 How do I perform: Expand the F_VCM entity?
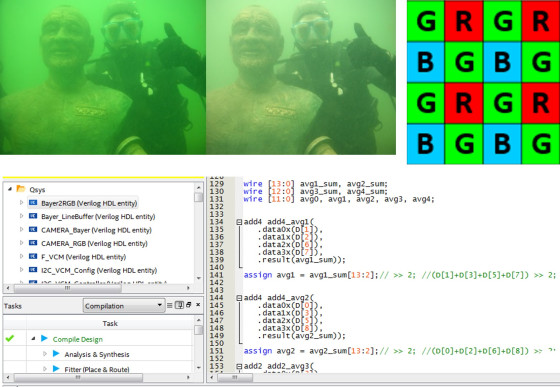tap(21, 256)
